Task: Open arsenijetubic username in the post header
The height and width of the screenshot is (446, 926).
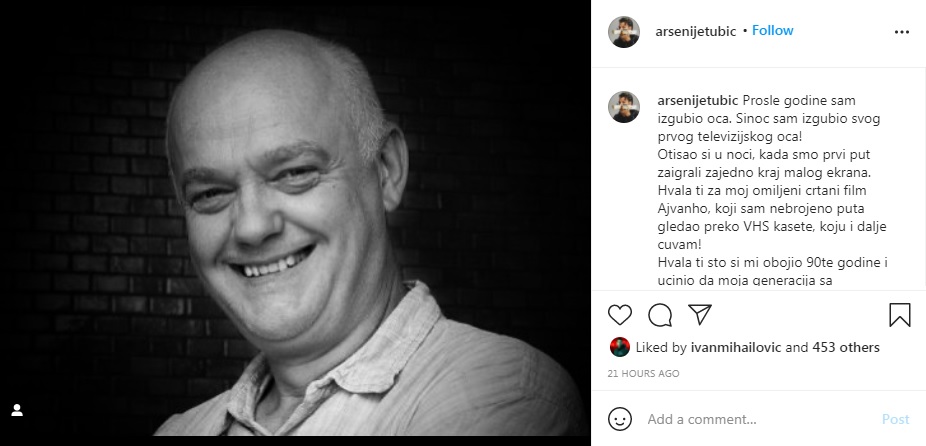Action: tap(696, 31)
